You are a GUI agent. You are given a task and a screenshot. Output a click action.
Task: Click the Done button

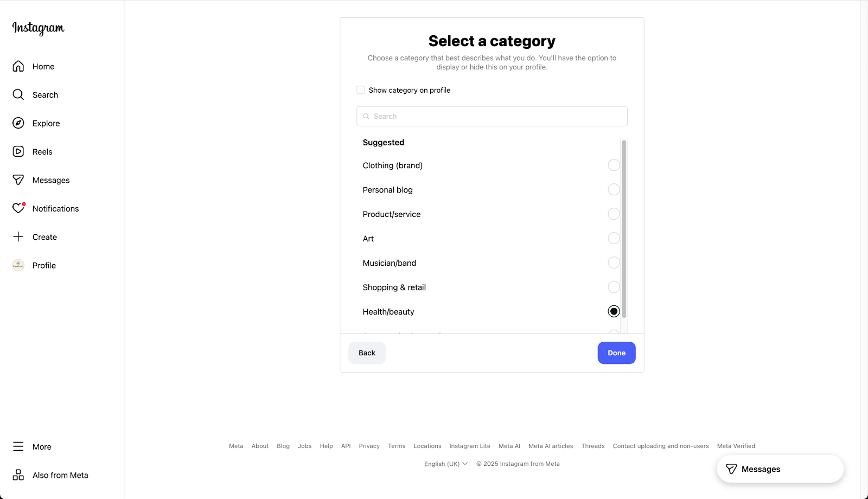point(616,353)
